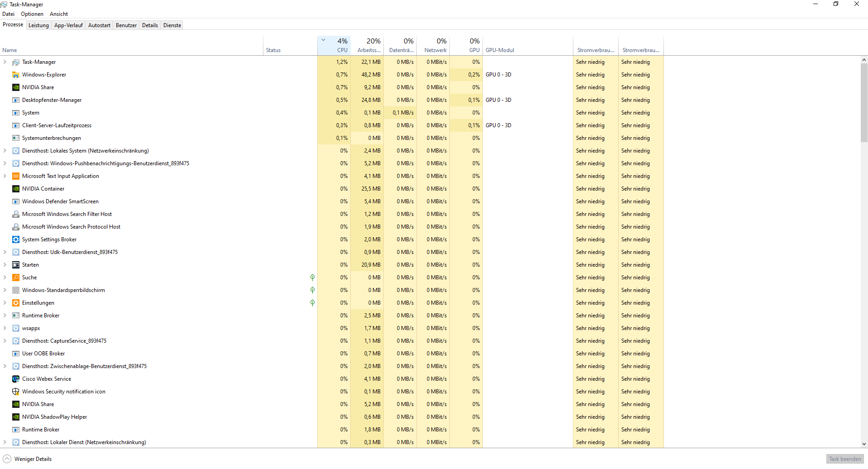Switch to the Leistung tab
868x469 pixels.
(x=38, y=25)
